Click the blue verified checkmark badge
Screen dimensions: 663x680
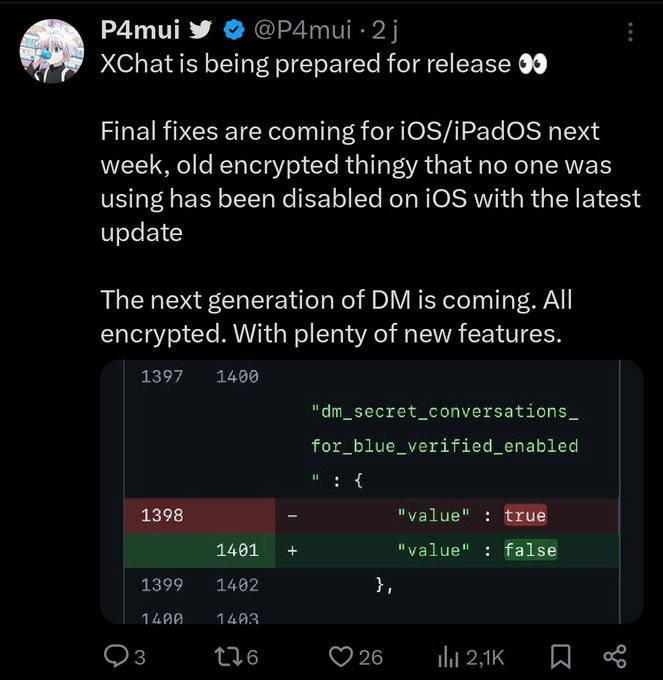coord(234,30)
